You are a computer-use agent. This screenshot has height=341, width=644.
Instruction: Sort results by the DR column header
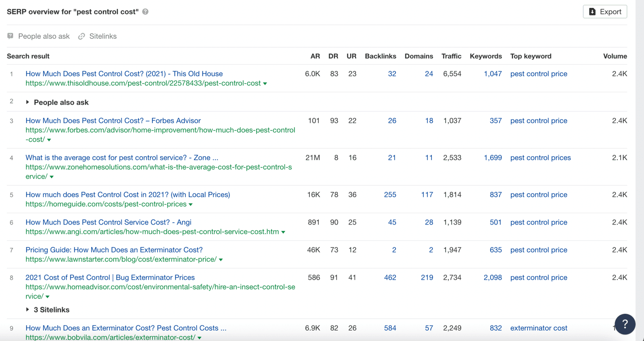[x=333, y=56]
